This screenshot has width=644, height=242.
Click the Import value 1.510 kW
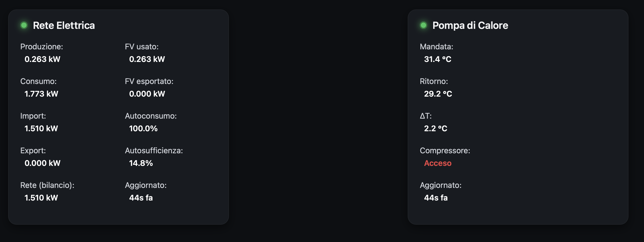coord(41,128)
